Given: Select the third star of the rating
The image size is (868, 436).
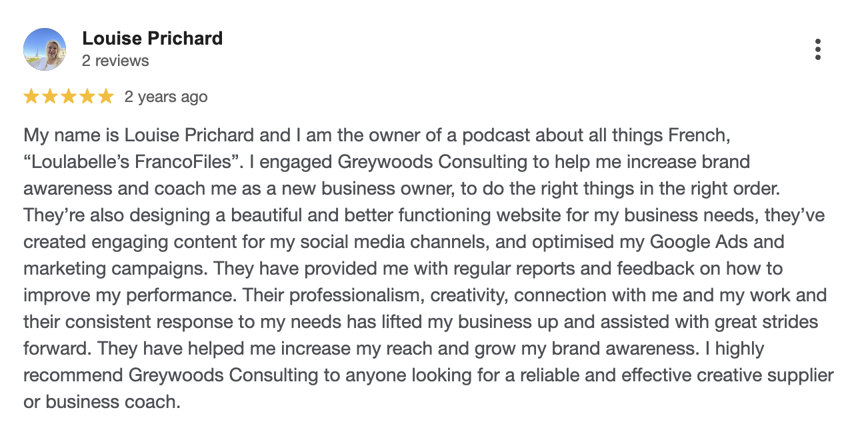Looking at the screenshot, I should 69,97.
